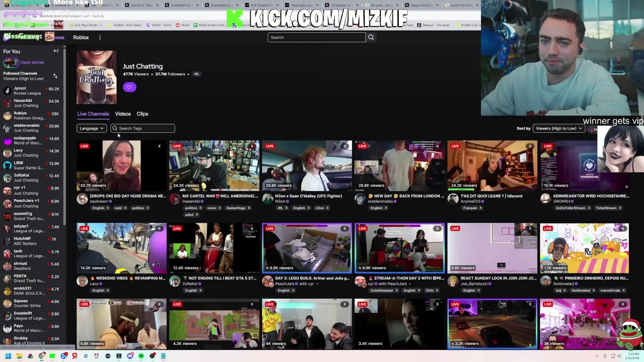Select Jynxzi in followed channels list
644x362 pixels.
(x=32, y=90)
